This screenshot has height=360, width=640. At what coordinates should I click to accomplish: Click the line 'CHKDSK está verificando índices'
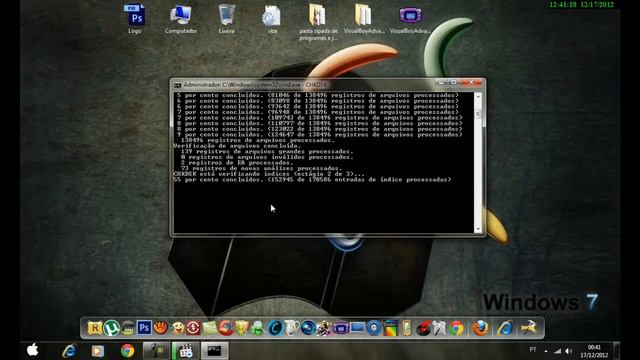coord(269,174)
